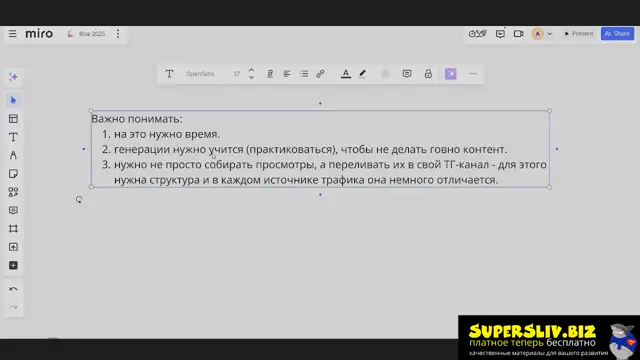Open the Templates panel in sidebar
Viewport: 640px width, 360px height.
(x=13, y=119)
